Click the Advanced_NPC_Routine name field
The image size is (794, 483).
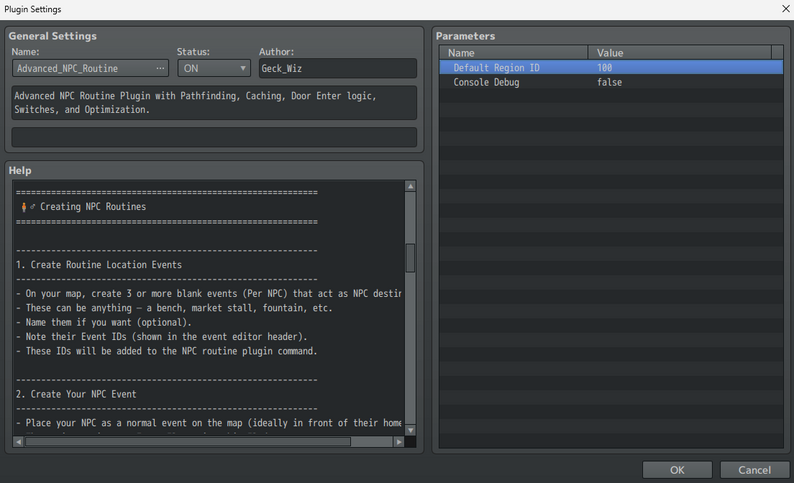[x=90, y=68]
